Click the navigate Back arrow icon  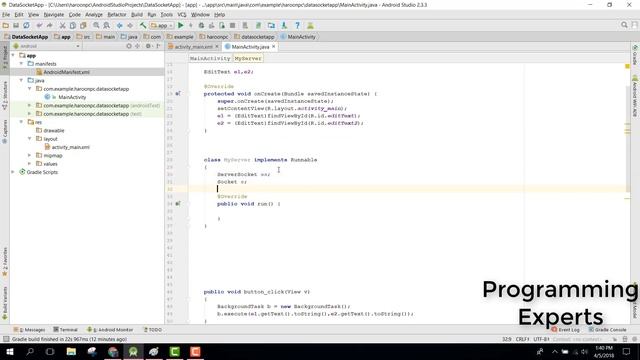[x=120, y=25]
